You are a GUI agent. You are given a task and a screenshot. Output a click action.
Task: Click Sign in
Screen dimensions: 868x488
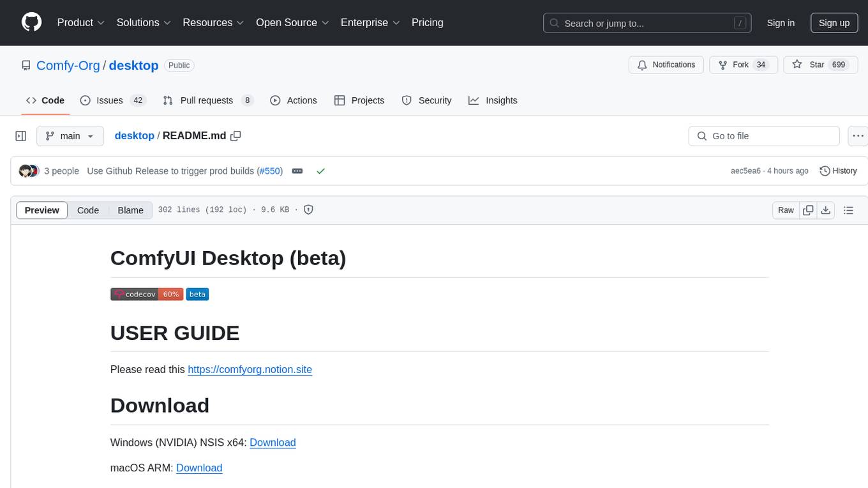pos(781,23)
